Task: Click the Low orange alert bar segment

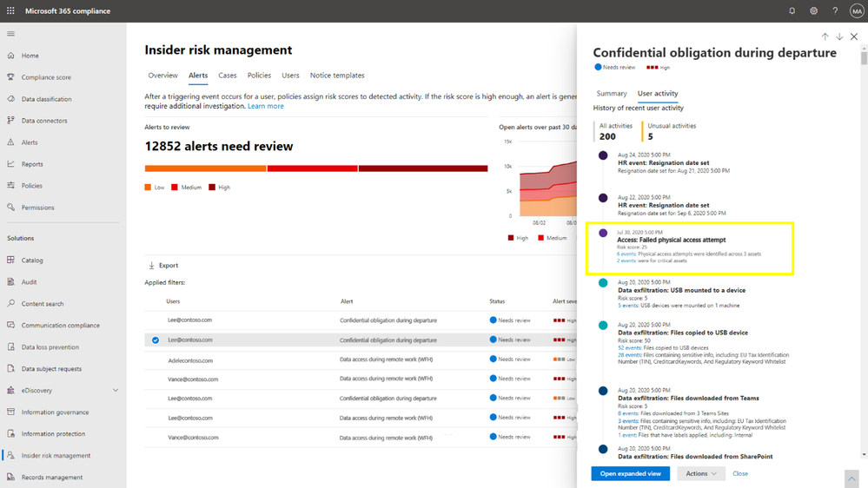Action: (x=205, y=168)
